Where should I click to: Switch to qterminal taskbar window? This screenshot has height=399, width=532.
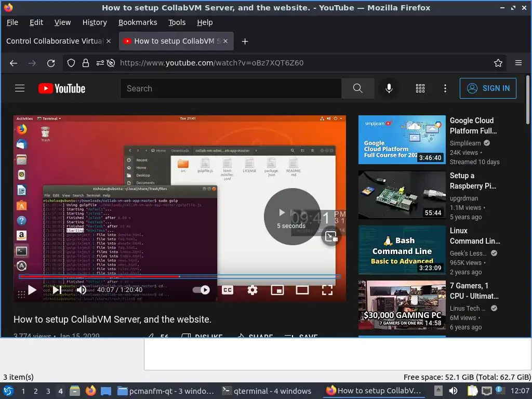267,391
